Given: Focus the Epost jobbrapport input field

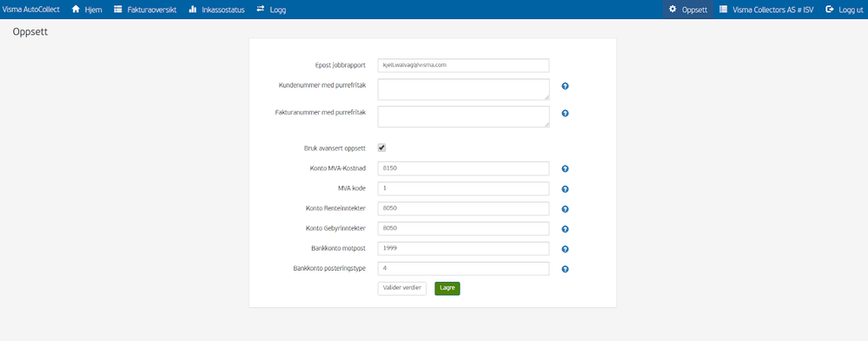Looking at the screenshot, I should point(463,65).
